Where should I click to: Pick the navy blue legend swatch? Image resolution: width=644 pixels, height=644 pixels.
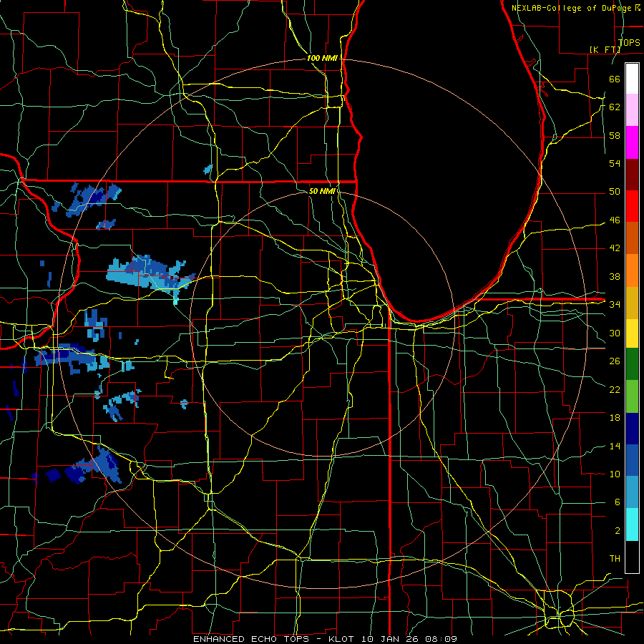tap(632, 429)
